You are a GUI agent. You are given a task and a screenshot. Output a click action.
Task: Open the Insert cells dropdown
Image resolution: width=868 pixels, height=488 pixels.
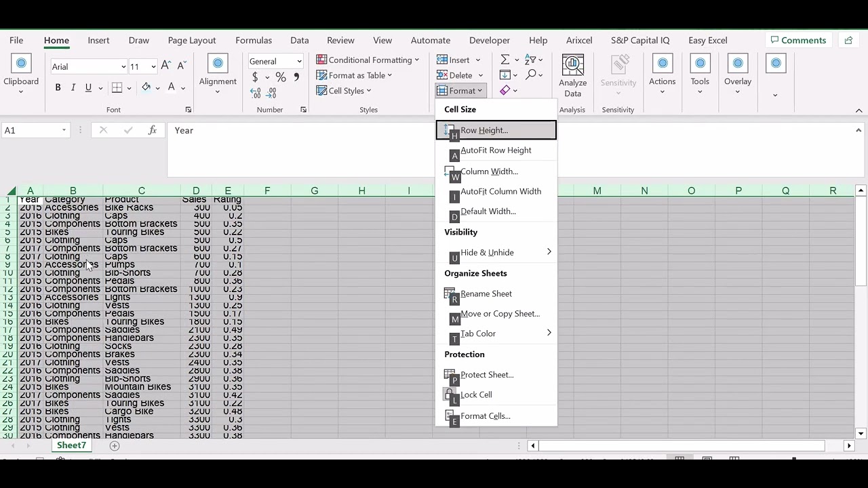(x=477, y=60)
